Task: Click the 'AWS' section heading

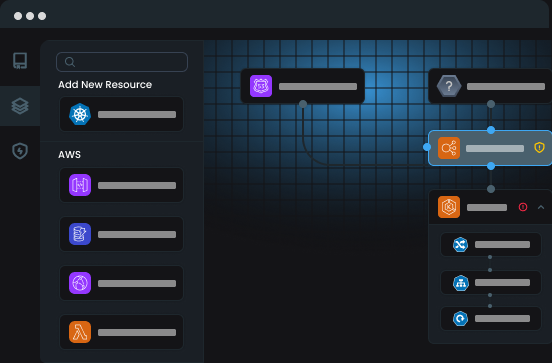Action: [x=69, y=155]
